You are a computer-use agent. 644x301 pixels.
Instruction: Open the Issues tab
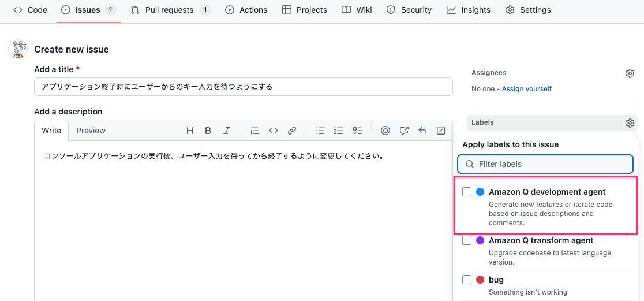pyautogui.click(x=88, y=10)
